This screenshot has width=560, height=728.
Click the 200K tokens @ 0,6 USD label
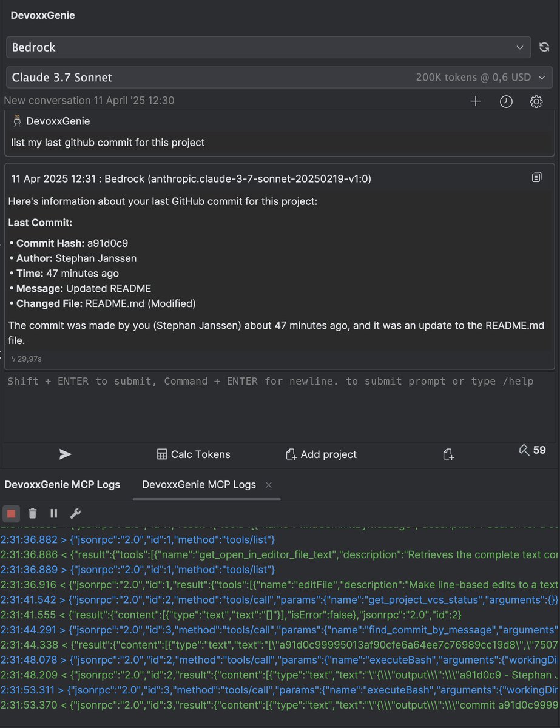click(473, 78)
